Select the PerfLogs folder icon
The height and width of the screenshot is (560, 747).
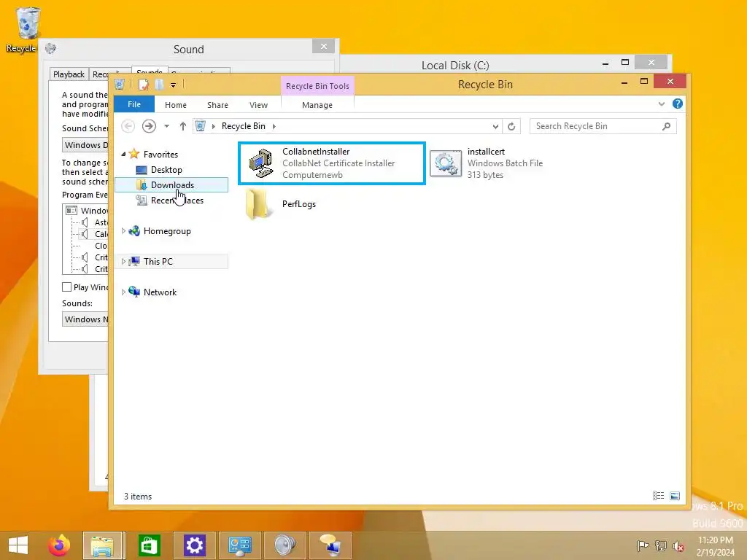pos(259,204)
